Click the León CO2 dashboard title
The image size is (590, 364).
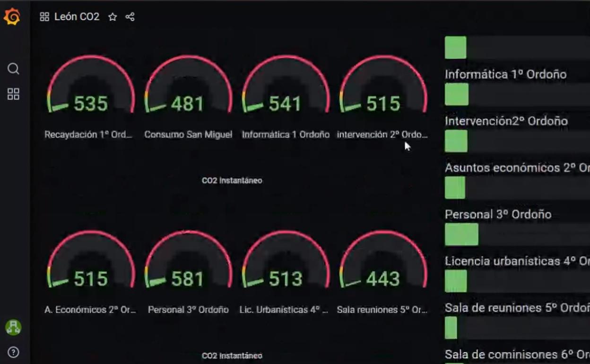pos(77,17)
